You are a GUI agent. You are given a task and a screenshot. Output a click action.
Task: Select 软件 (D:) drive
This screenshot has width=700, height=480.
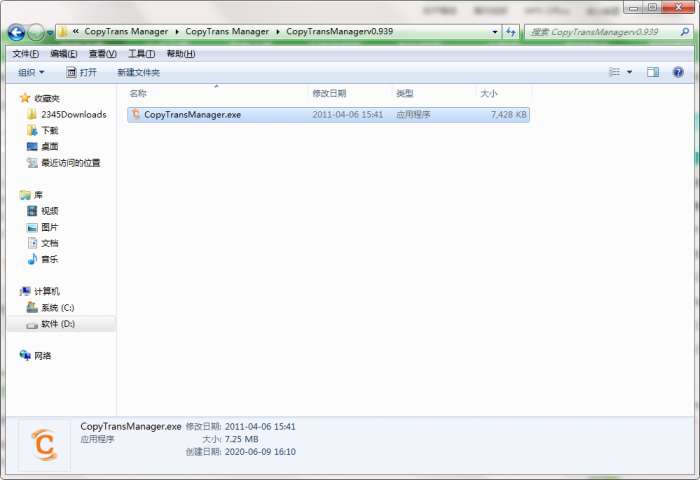(x=58, y=324)
